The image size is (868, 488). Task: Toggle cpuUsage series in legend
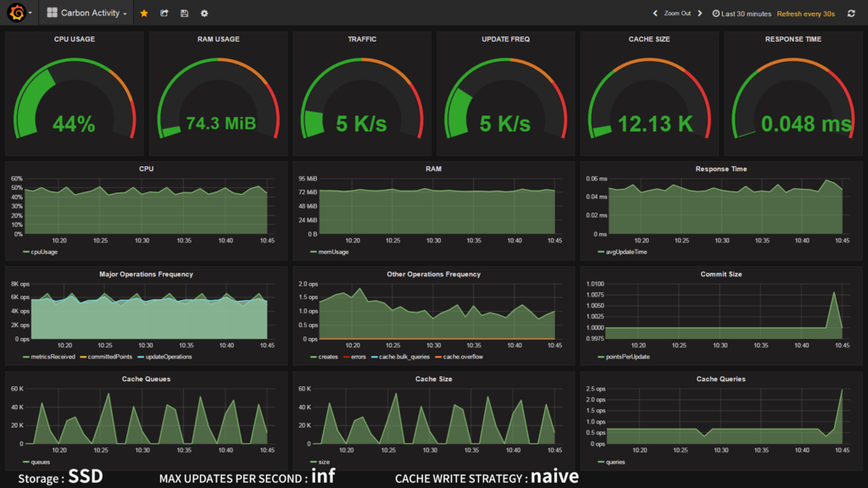pos(41,252)
